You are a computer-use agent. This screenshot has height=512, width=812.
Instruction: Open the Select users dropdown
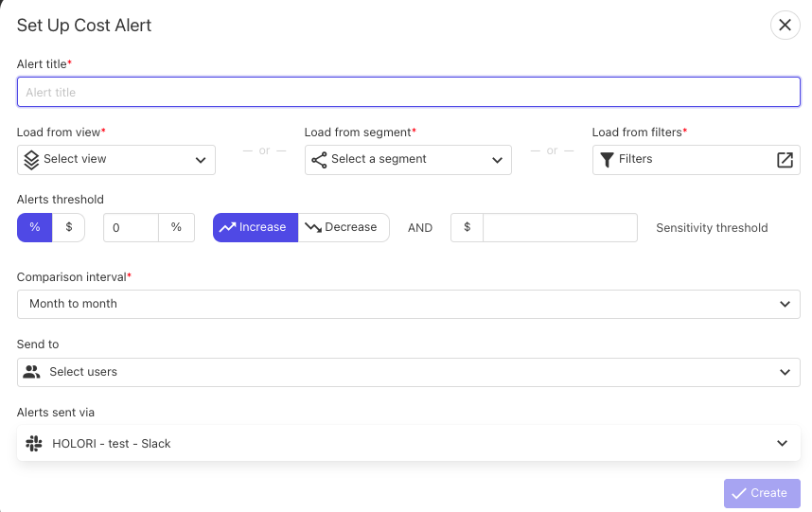coord(409,372)
